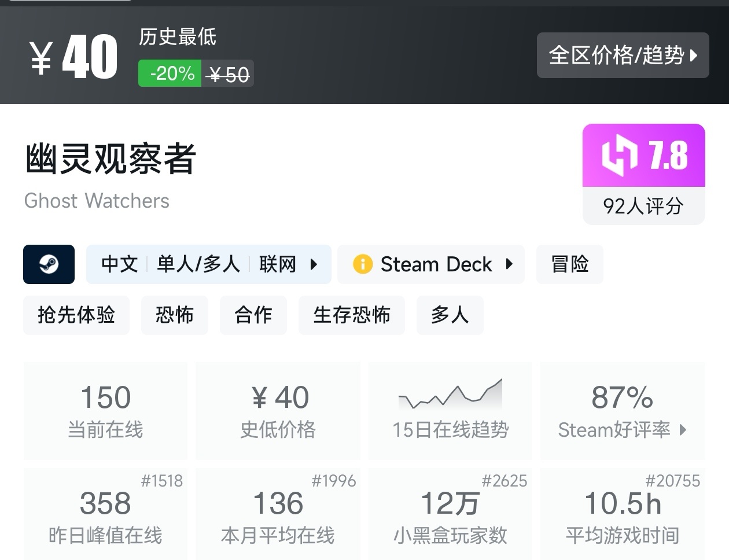
Task: Tap the 小黑盒玩家数 12万 tile
Action: point(450,515)
